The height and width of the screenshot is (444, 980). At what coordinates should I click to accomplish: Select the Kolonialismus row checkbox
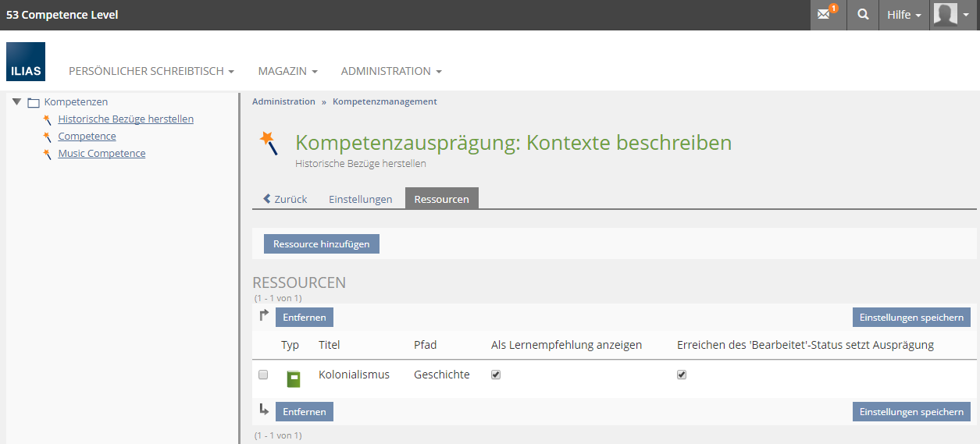[x=263, y=375]
